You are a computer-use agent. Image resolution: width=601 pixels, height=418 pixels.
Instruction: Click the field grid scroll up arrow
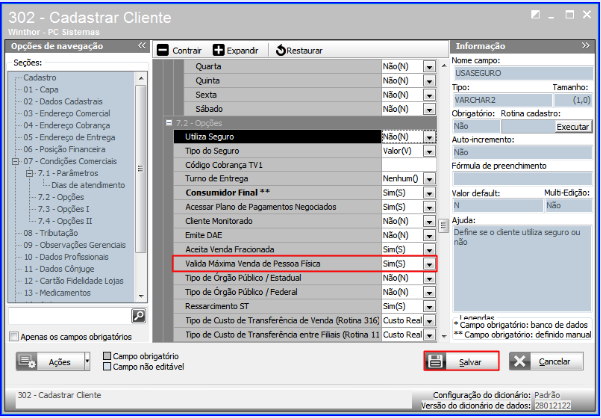pyautogui.click(x=444, y=66)
